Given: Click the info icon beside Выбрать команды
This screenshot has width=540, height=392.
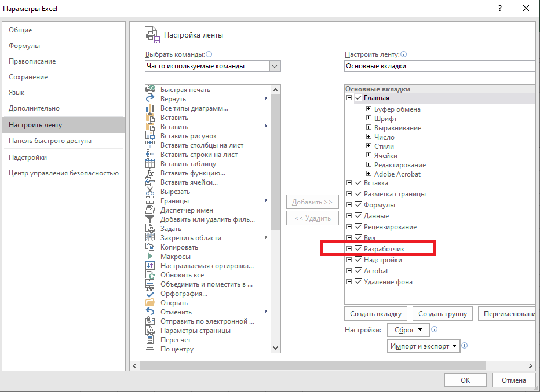Looking at the screenshot, I should coord(209,54).
